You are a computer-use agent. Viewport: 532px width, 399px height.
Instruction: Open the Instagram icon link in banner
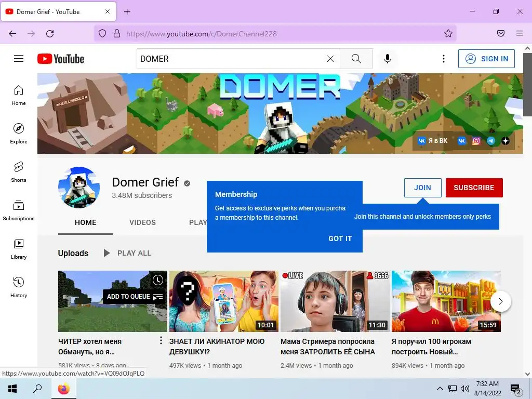click(476, 140)
